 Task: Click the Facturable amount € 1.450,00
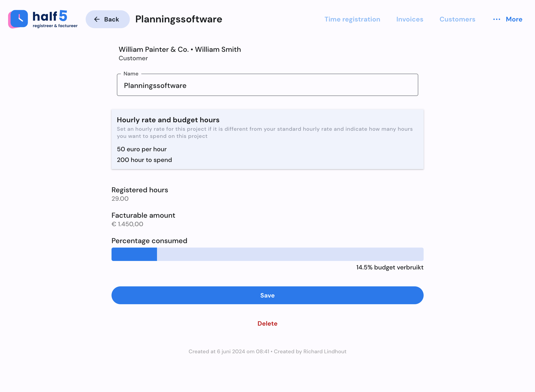click(x=127, y=224)
